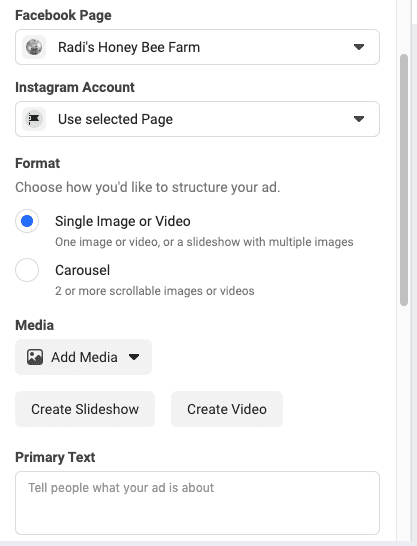This screenshot has width=417, height=546.
Task: Click the '2 or more scrollable images' description
Action: [155, 291]
